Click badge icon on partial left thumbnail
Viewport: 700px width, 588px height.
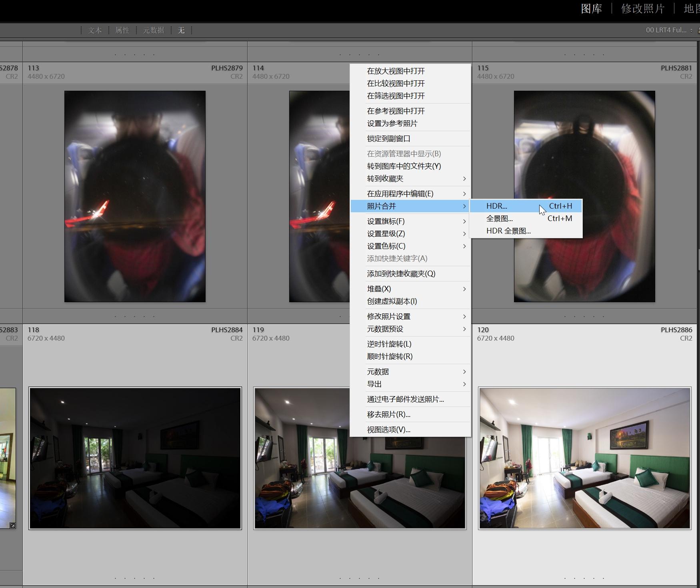pyautogui.click(x=12, y=525)
